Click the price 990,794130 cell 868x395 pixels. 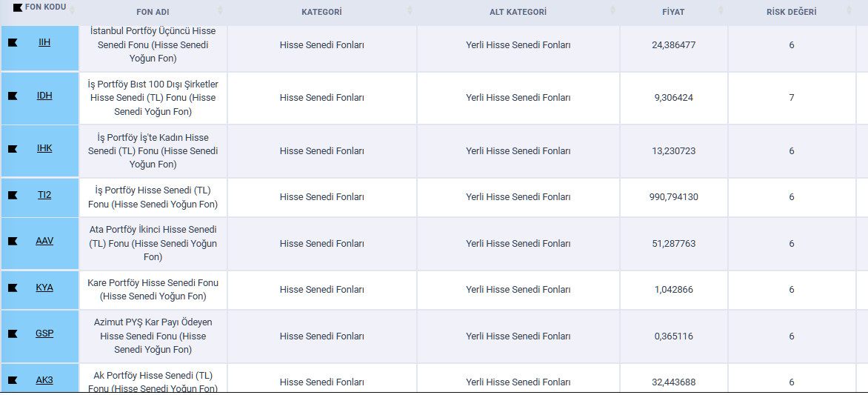pyautogui.click(x=673, y=197)
